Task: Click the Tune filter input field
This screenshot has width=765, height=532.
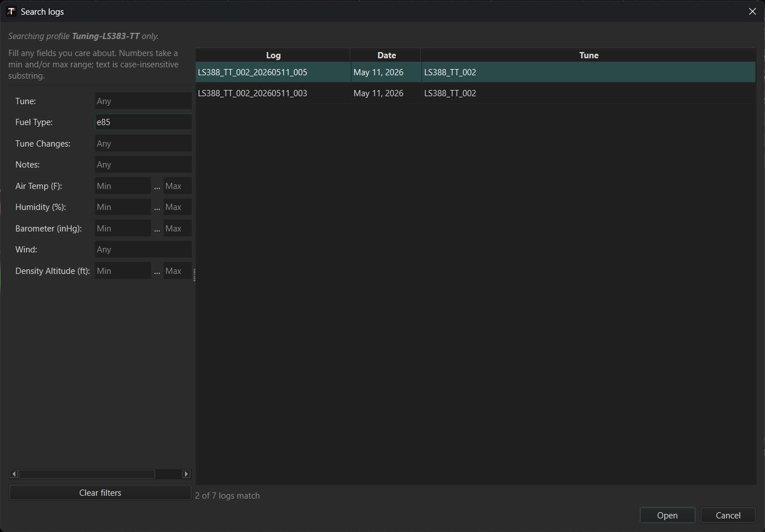Action: [x=143, y=101]
